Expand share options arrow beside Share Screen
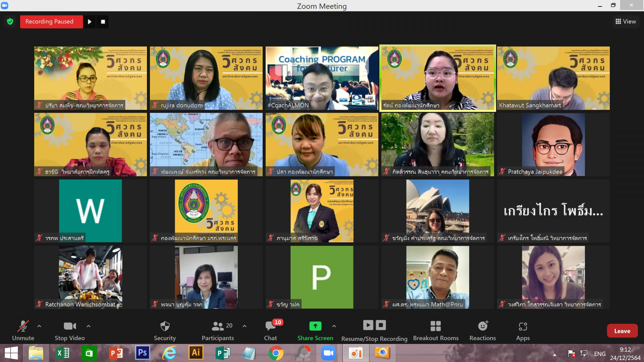The image size is (644, 362). (334, 326)
